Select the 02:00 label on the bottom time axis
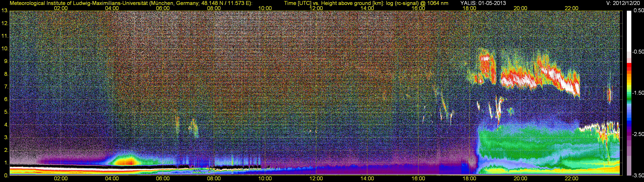 61,179
